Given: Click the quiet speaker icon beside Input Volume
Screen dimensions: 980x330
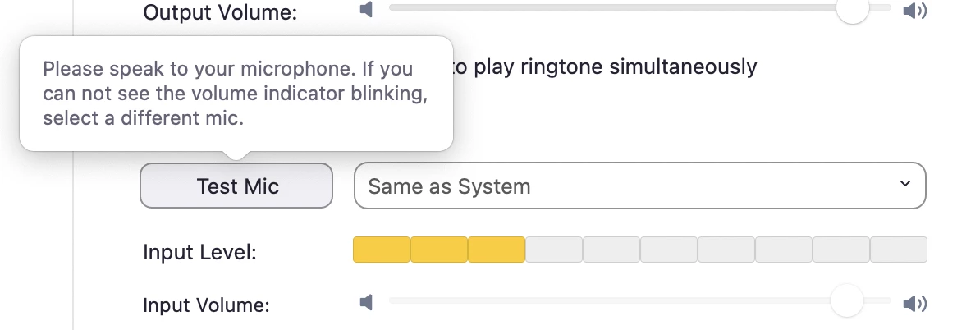Looking at the screenshot, I should (367, 303).
